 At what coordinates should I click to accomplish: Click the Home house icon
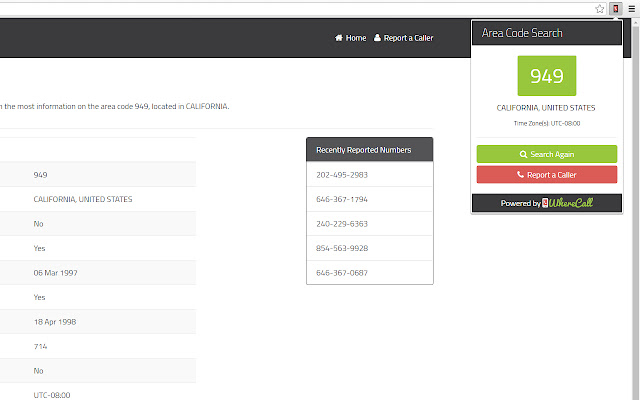(x=339, y=38)
